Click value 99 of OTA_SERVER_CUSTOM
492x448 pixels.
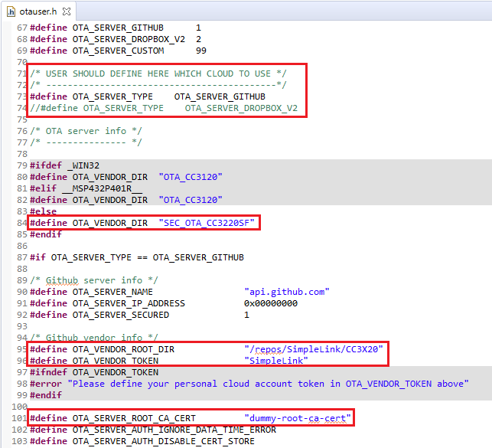(201, 51)
